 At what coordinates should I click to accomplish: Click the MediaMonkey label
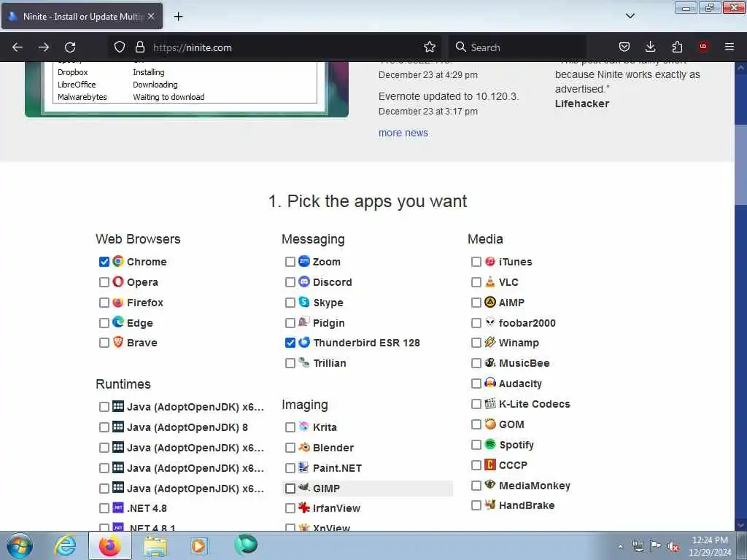pyautogui.click(x=535, y=486)
